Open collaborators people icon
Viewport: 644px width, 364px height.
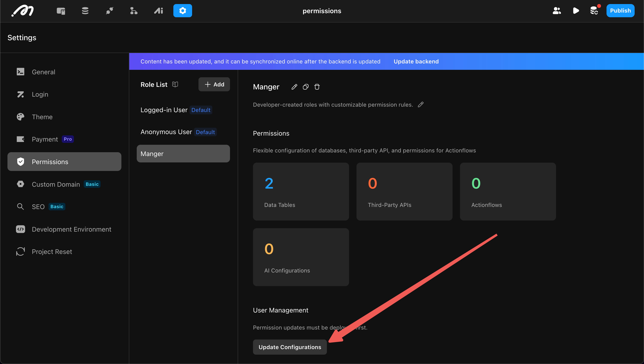(x=557, y=11)
